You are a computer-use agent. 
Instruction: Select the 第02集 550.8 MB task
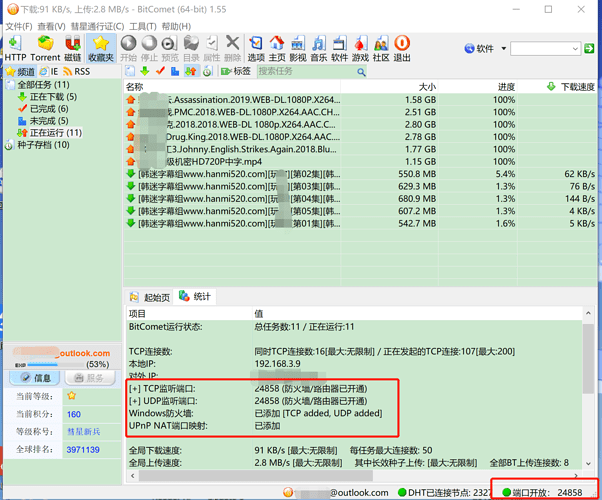pyautogui.click(x=360, y=174)
